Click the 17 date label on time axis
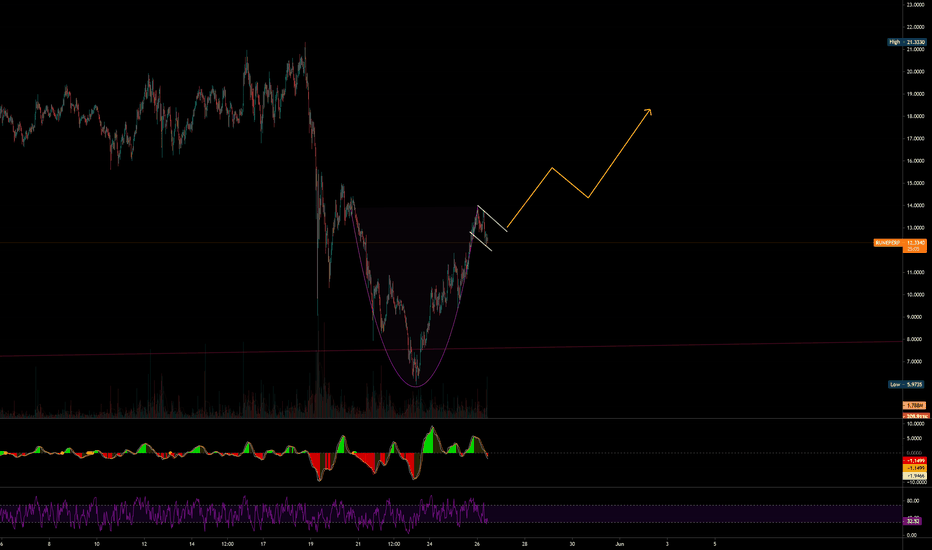This screenshot has width=932, height=550. pos(263,544)
